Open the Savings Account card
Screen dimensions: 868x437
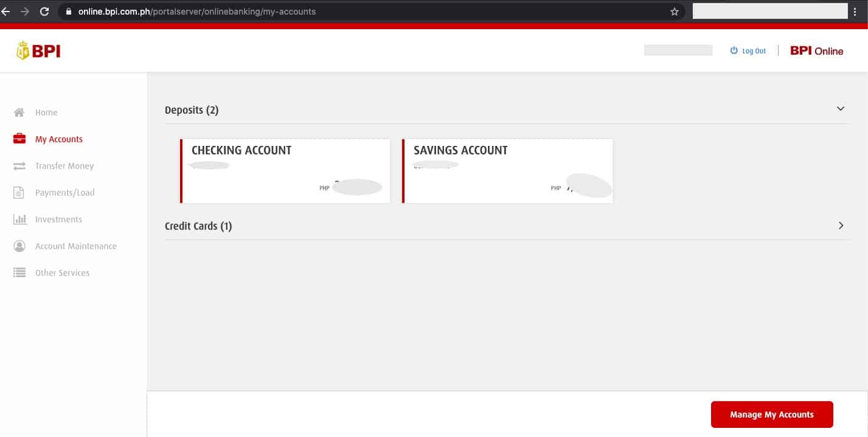(x=507, y=171)
